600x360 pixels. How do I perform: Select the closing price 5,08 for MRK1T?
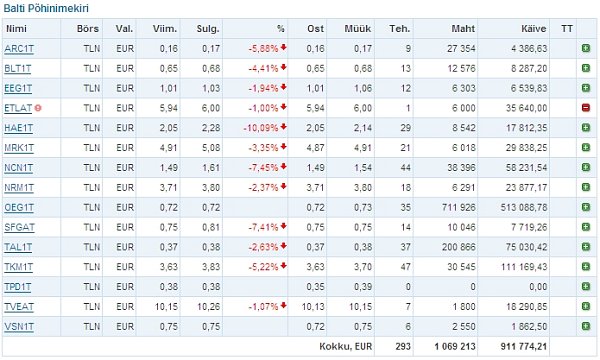211,148
